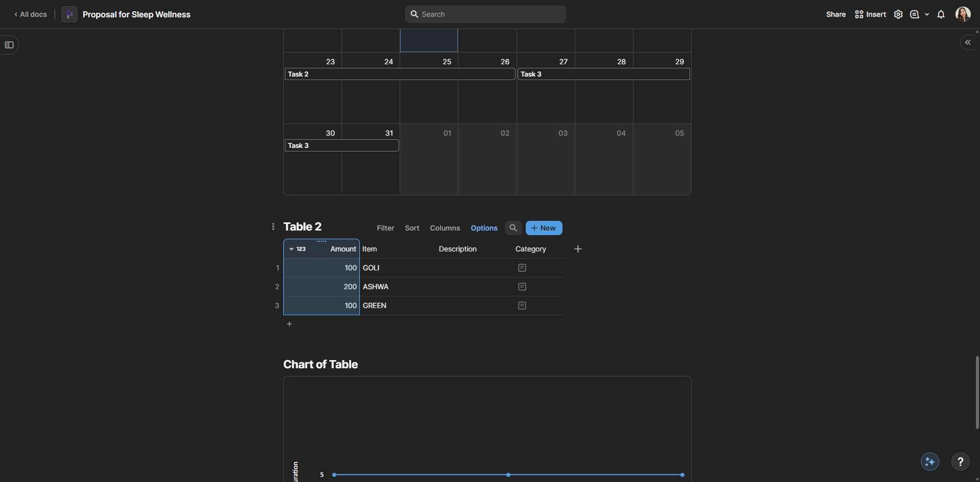Click the plus icon to add a column

[578, 249]
